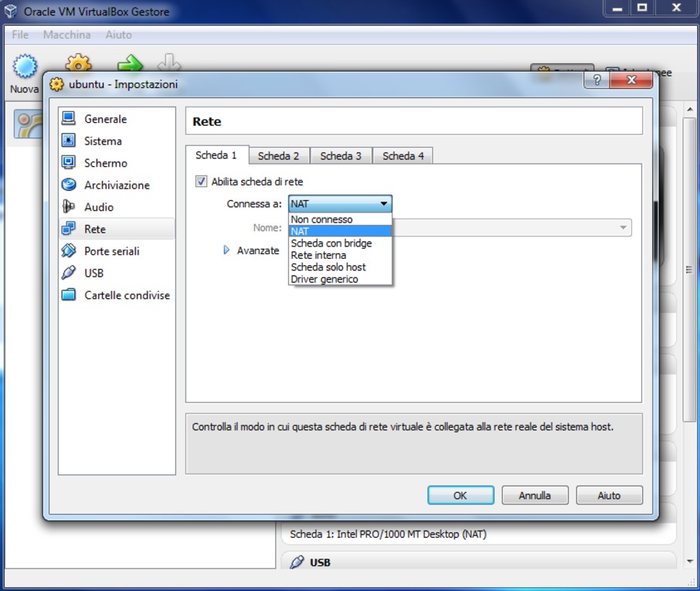Open Generale settings category
Screen dimensions: 700x591
click(117, 119)
